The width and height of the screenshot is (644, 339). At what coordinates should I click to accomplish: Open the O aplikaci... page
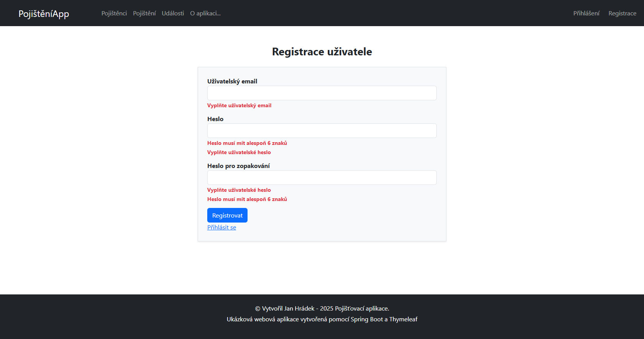tap(205, 13)
